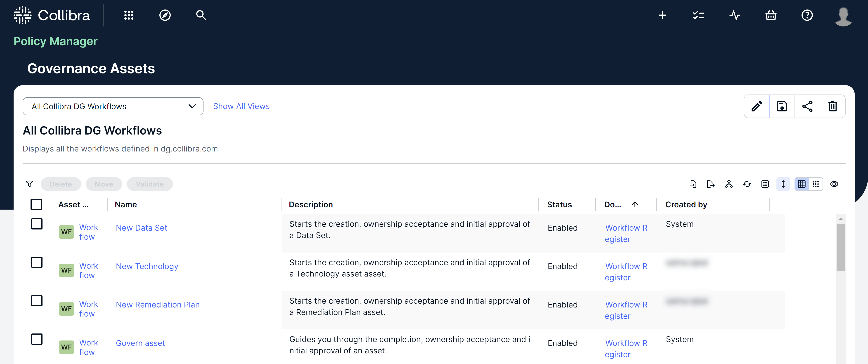
Task: Tick the select-all checkbox in table header
Action: tap(36, 204)
